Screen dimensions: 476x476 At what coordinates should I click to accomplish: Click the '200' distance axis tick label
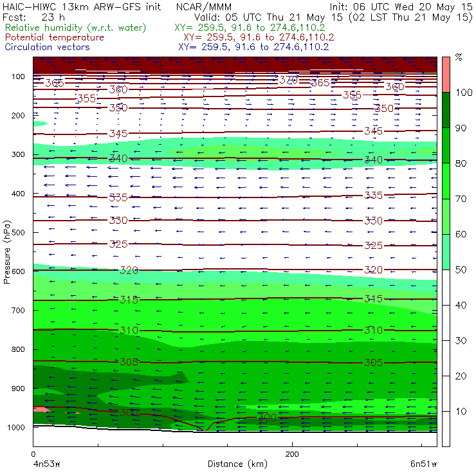(x=292, y=454)
